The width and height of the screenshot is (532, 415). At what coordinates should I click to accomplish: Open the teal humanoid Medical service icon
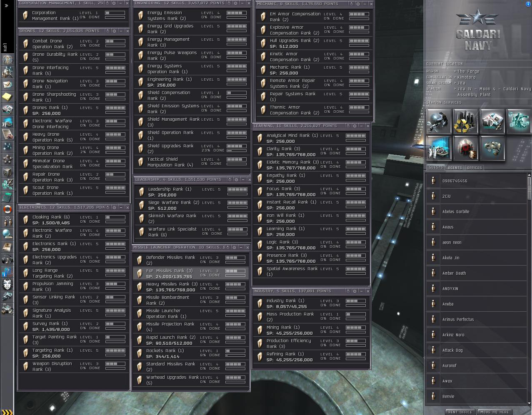[x=519, y=121]
